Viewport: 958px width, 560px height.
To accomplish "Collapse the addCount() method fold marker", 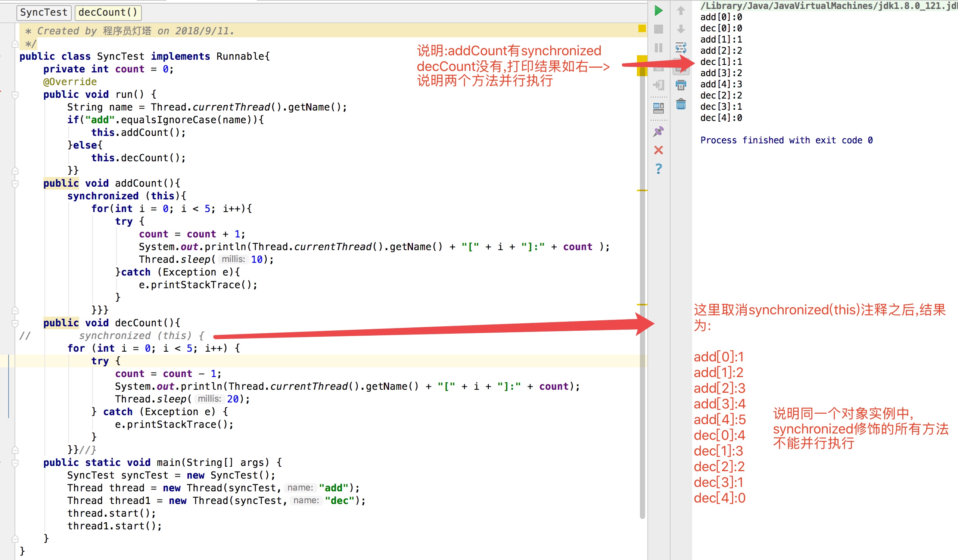I will (x=15, y=184).
